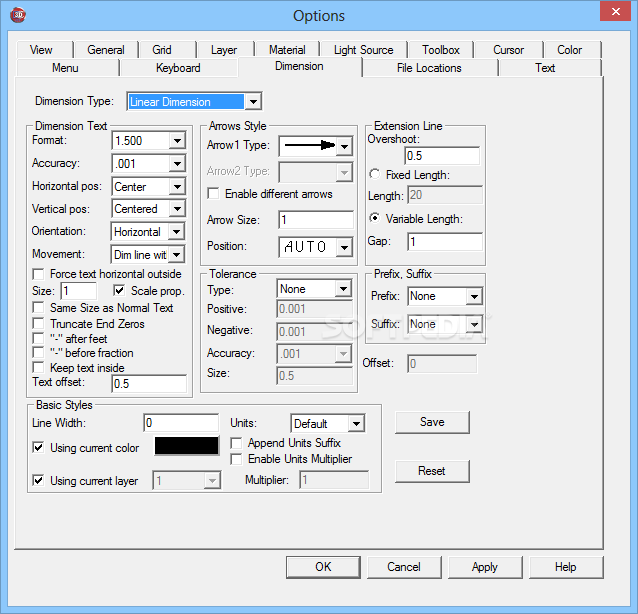This screenshot has height=614, width=638.
Task: Check Enable different arrows
Action: [x=213, y=194]
